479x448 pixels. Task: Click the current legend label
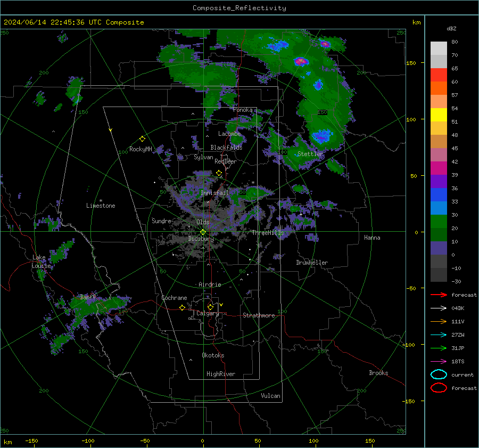pos(463,375)
